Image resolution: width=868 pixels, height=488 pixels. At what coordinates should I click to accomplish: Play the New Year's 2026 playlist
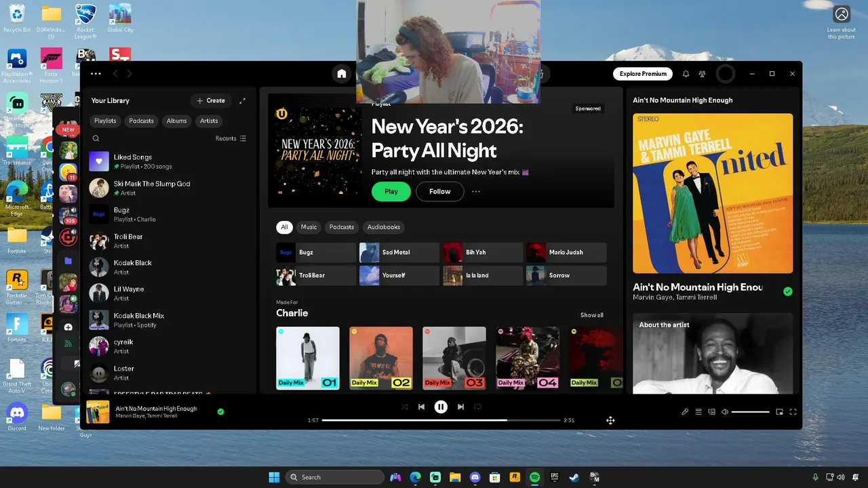tap(391, 192)
